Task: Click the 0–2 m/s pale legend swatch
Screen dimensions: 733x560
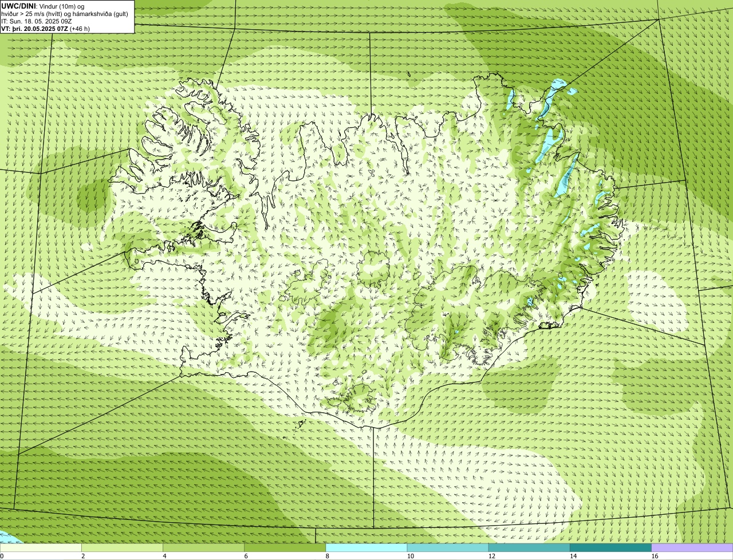Action: (41, 548)
